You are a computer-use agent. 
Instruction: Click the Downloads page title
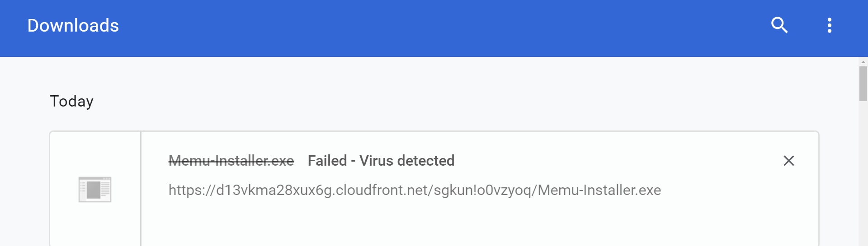(x=73, y=26)
